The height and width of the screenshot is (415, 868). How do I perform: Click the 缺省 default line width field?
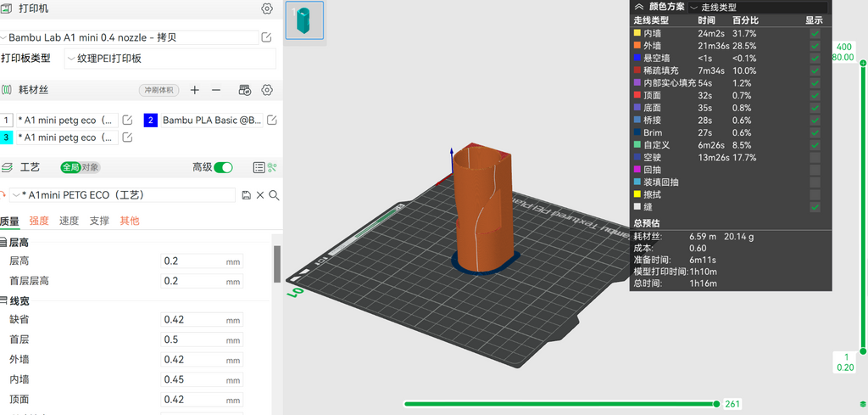[x=202, y=320]
